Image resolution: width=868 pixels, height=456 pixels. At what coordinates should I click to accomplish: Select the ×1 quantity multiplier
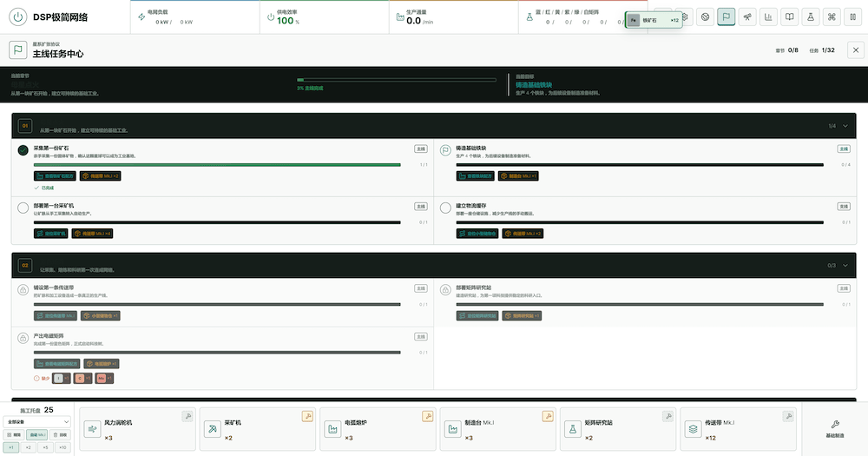(11, 447)
